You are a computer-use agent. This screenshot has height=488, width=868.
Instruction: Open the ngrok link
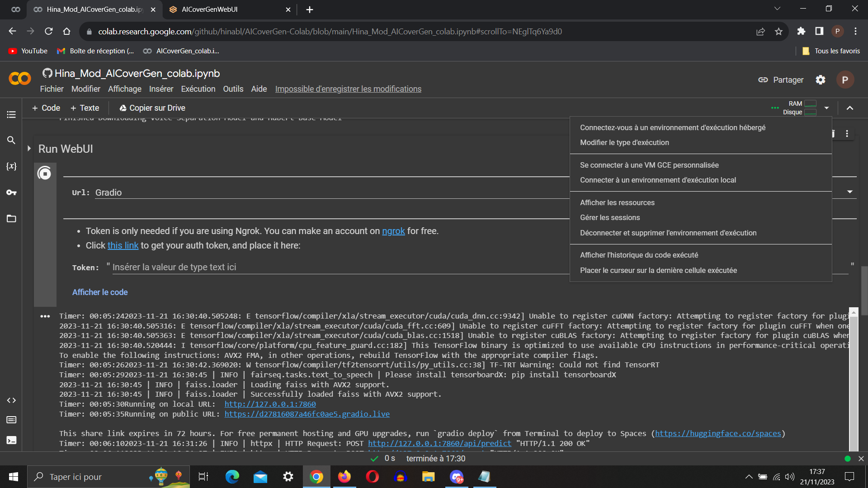(393, 231)
